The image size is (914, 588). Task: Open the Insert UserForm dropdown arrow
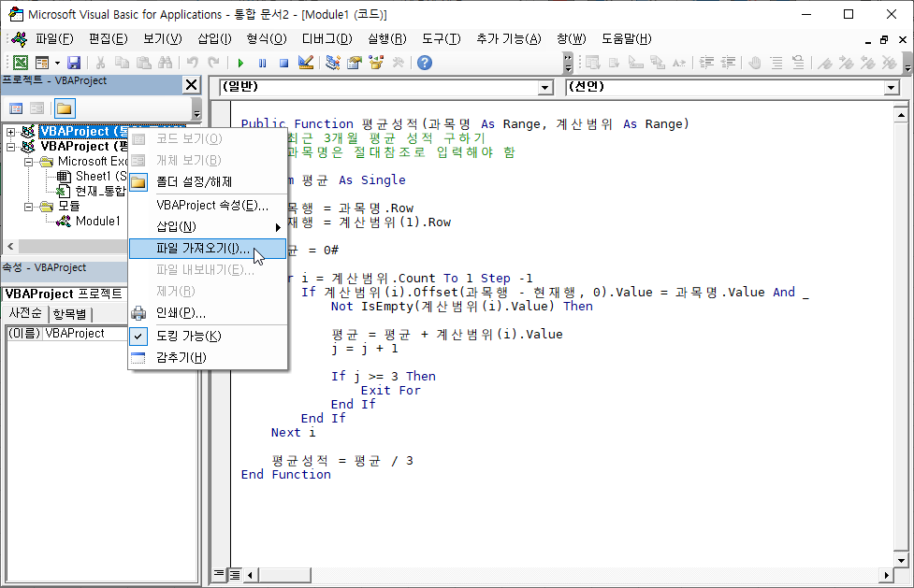(57, 63)
